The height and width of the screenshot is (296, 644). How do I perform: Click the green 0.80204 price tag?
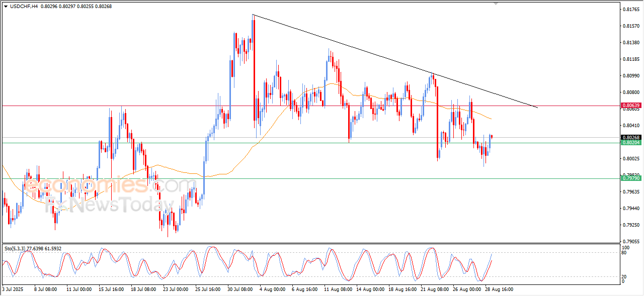point(631,143)
